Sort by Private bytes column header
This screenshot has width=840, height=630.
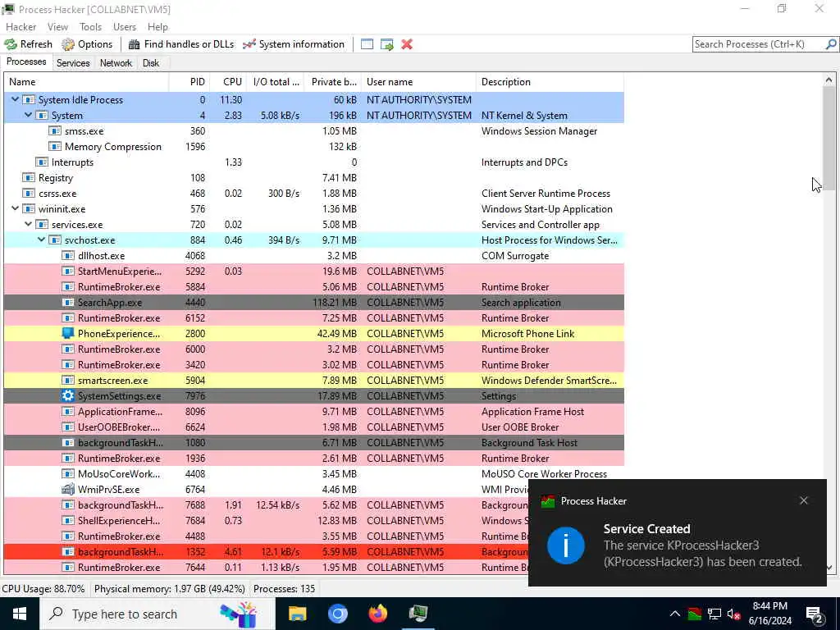point(333,82)
